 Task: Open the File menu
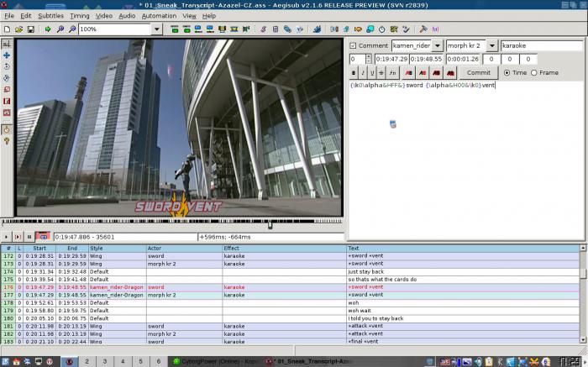pyautogui.click(x=9, y=16)
